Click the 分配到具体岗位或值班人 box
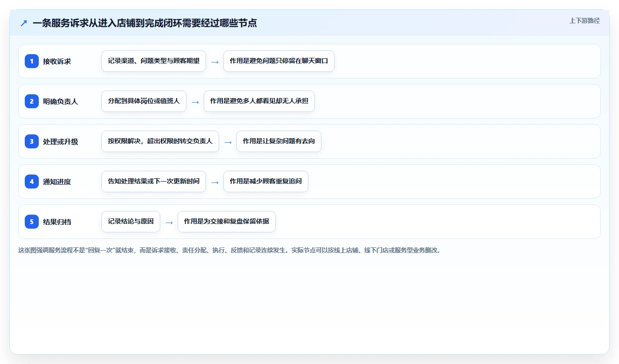619x364 pixels. coord(144,101)
